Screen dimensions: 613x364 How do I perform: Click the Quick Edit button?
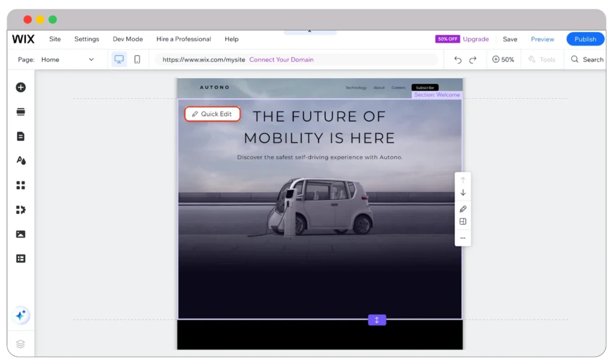212,113
